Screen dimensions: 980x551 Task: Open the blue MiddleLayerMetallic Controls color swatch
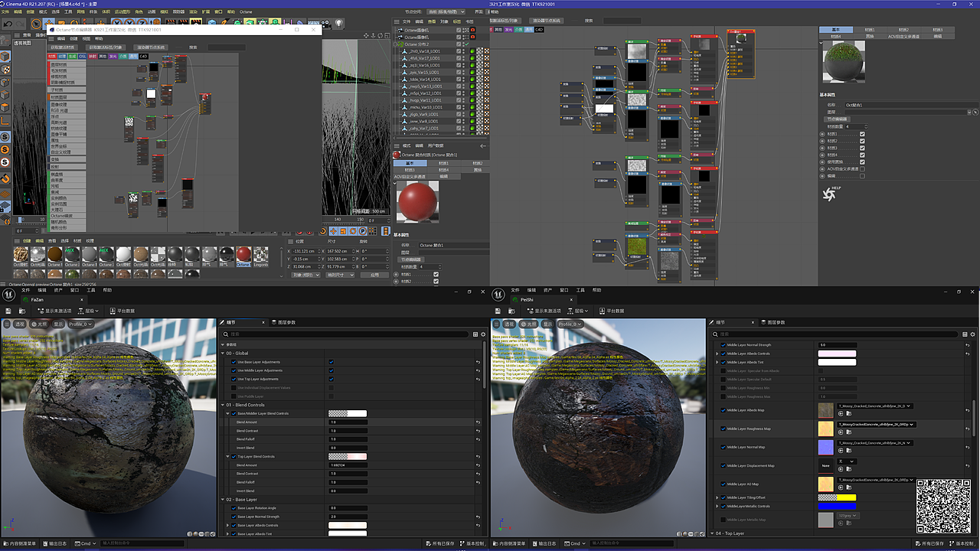coord(837,507)
